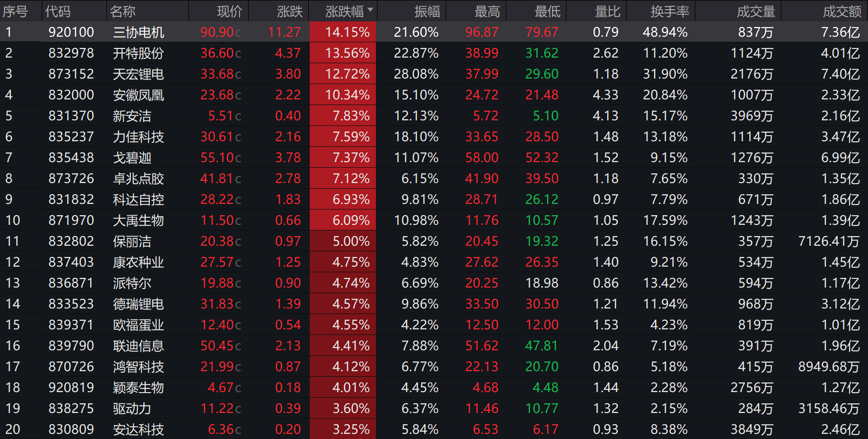Select 驱动力 stock name
Viewport: 868px width, 439px height.
click(x=132, y=408)
